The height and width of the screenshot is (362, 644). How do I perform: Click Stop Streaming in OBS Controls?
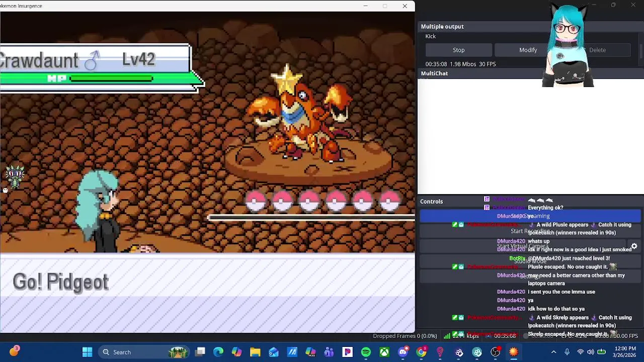(x=530, y=216)
